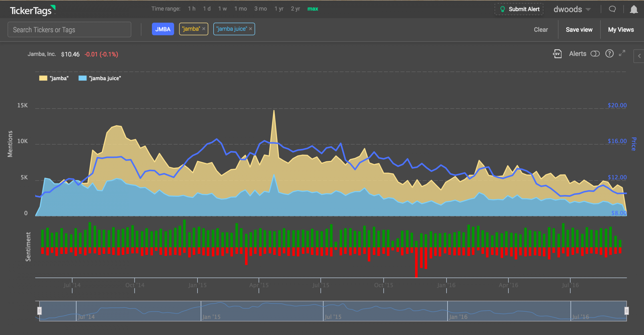Set time range to 1 d
This screenshot has height=335, width=644.
coord(207,9)
